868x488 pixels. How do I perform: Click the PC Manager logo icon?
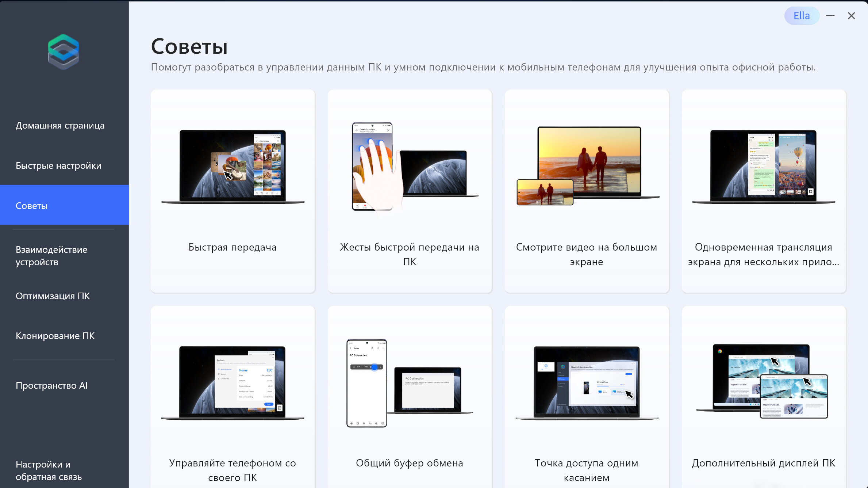pos(64,52)
